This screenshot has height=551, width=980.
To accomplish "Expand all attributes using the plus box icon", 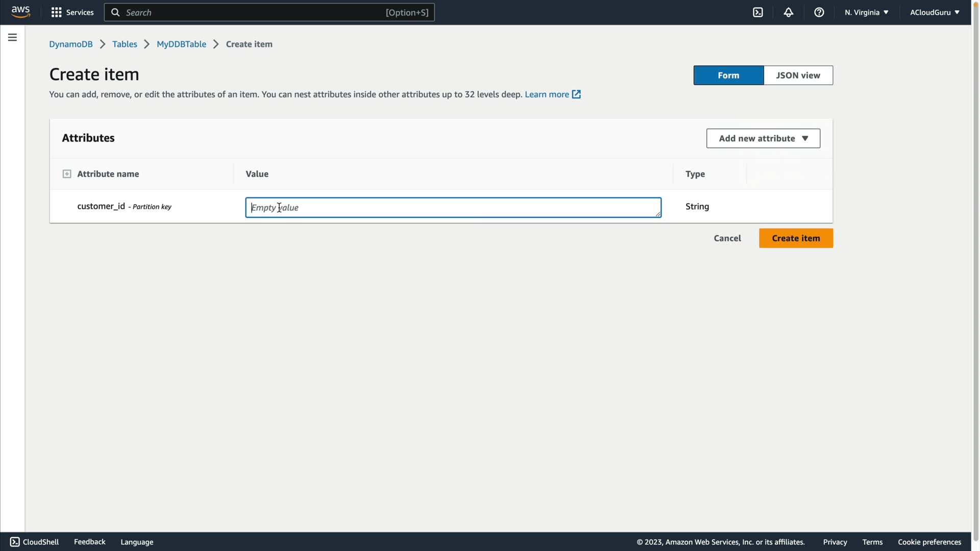I will click(x=67, y=174).
